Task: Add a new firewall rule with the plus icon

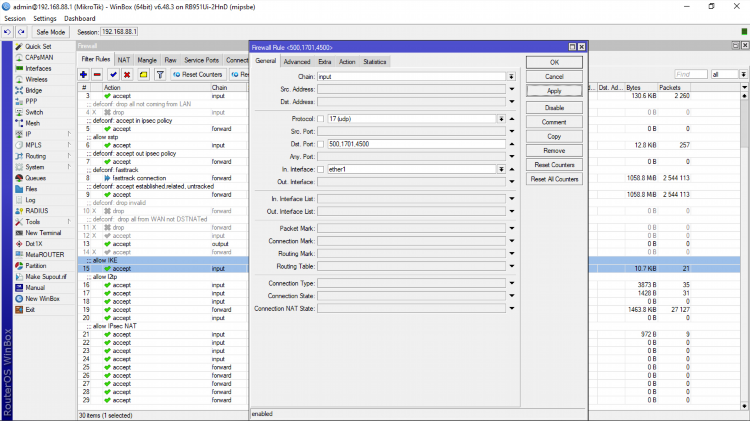Action: coord(83,75)
